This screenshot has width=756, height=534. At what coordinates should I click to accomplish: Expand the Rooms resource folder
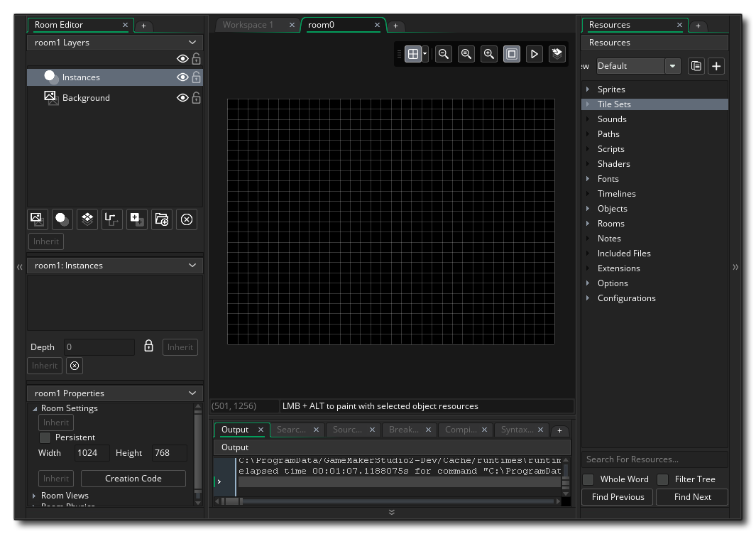point(588,224)
